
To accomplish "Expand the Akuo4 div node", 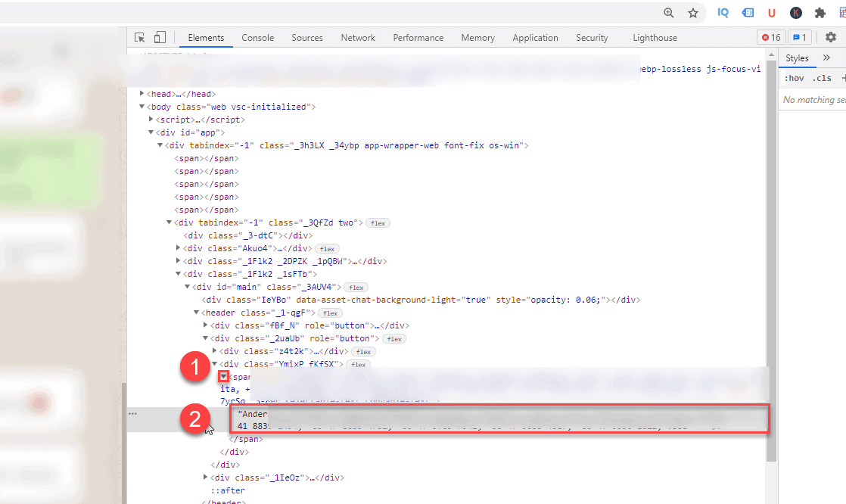I will coord(178,248).
